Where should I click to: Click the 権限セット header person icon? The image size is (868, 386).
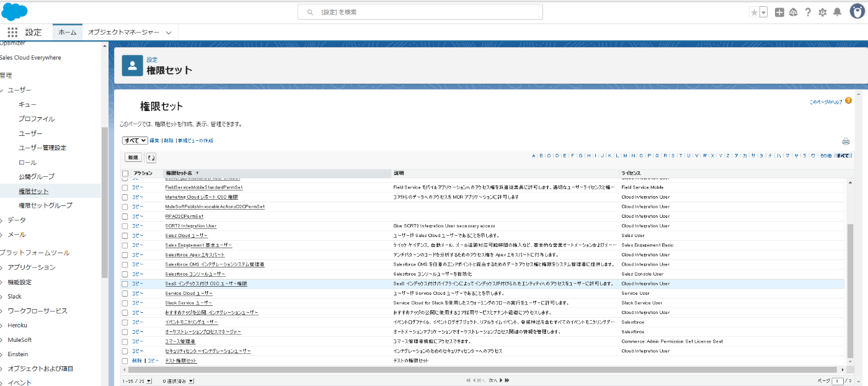[132, 65]
